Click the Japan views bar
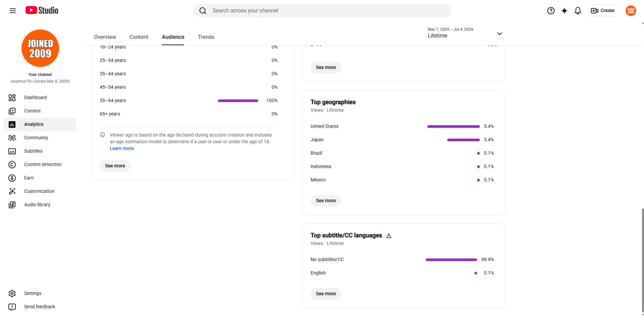 [463, 140]
